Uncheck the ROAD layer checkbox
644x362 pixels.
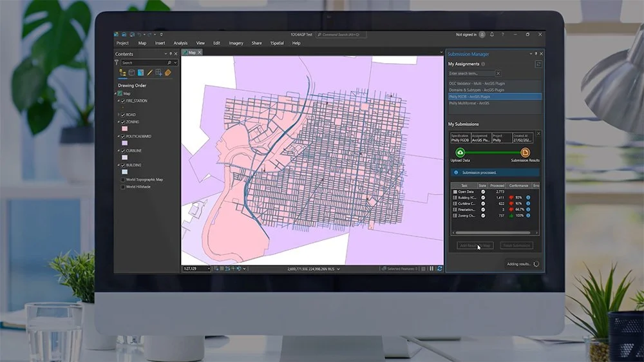123,115
